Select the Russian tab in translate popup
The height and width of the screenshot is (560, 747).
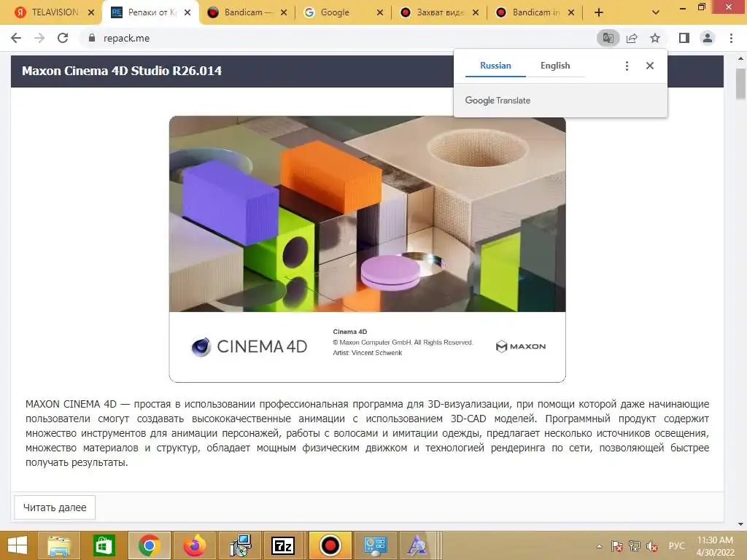(495, 66)
